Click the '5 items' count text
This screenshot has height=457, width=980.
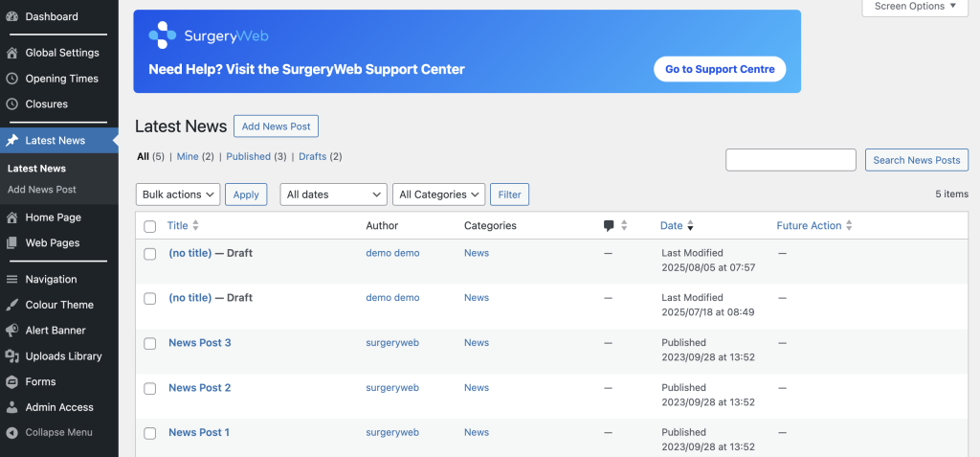(952, 194)
